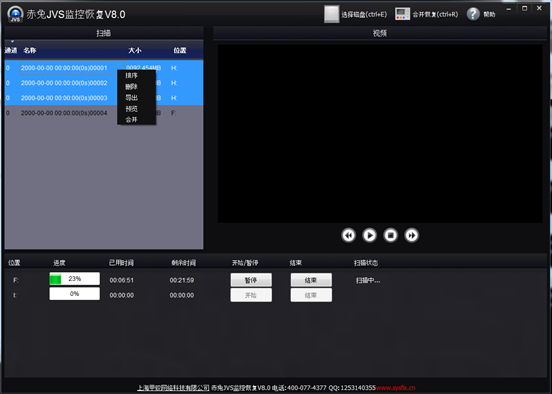
Task: Choose 删除 from the context menu
Action: [x=131, y=87]
